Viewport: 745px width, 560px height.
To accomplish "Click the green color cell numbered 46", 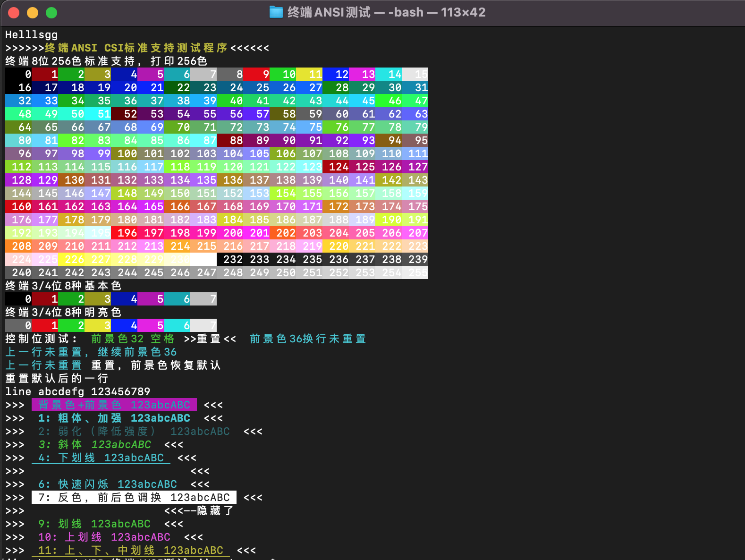I will tap(389, 101).
